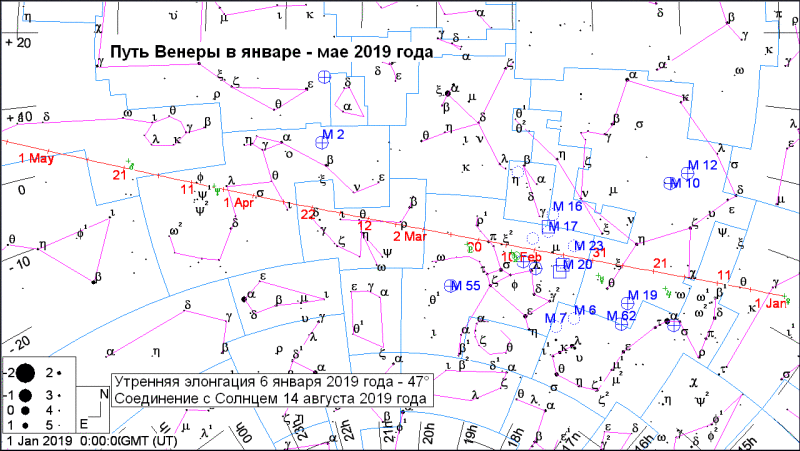Click the "M 20" label

pos(578,265)
